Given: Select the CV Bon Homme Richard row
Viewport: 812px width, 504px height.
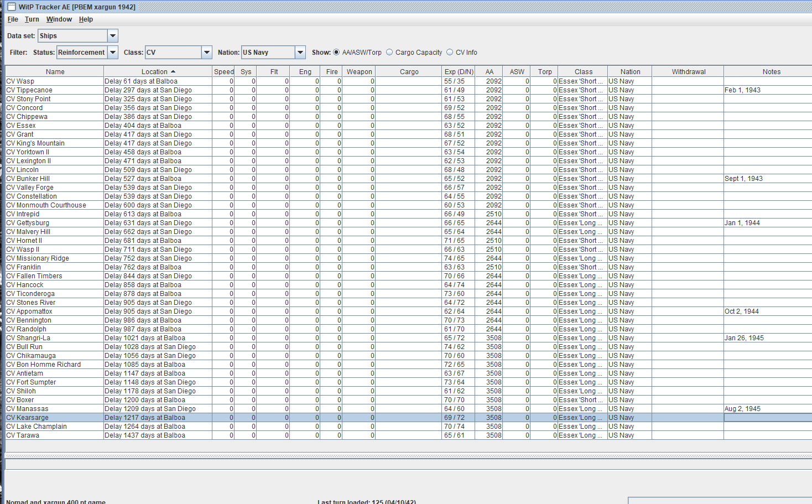Looking at the screenshot, I should click(x=409, y=365).
